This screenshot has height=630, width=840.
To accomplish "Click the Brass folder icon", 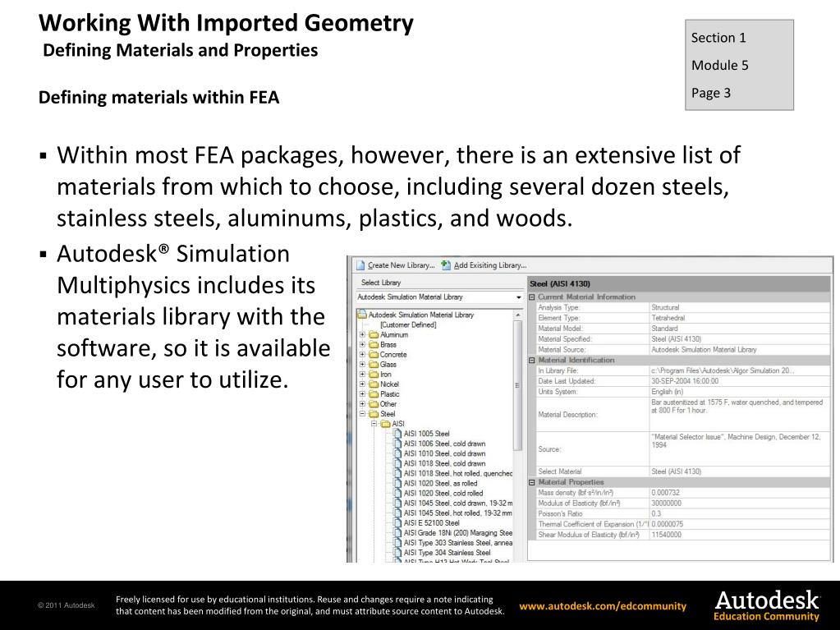I will point(374,344).
